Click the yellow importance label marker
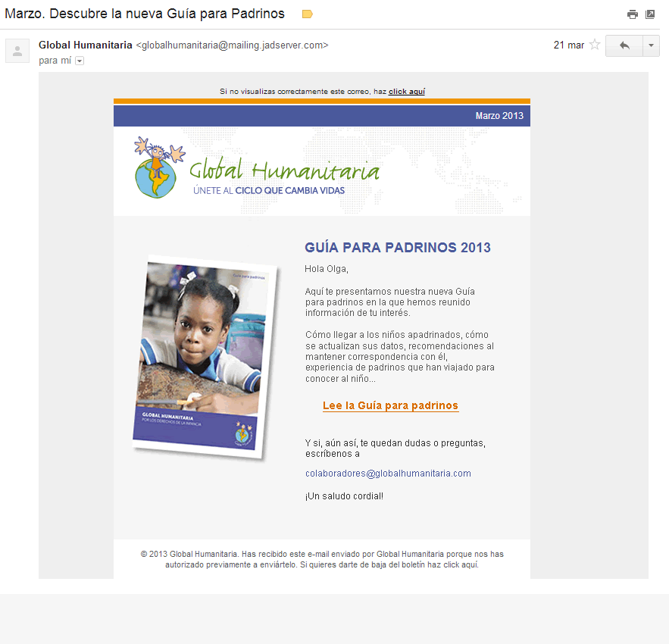Viewport: 669px width, 644px height. [307, 14]
